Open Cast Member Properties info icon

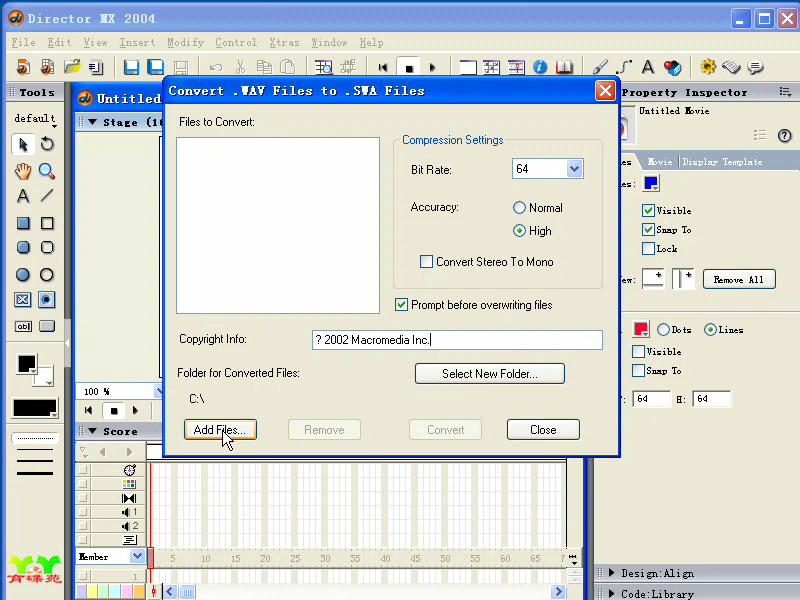pos(540,67)
